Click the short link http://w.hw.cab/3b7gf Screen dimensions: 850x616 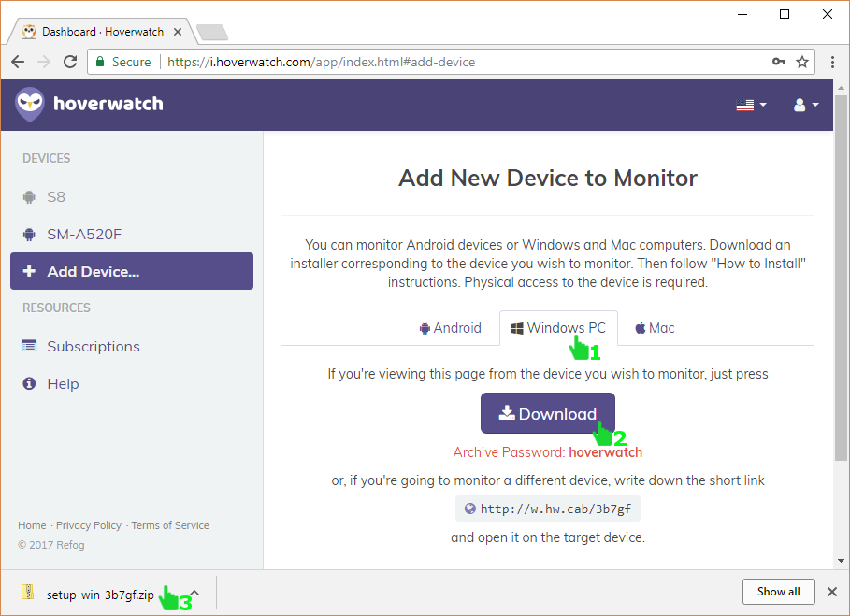pyautogui.click(x=548, y=509)
